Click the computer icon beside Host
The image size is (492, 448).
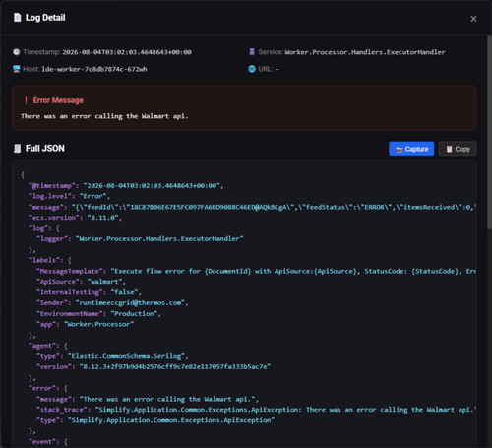click(17, 69)
